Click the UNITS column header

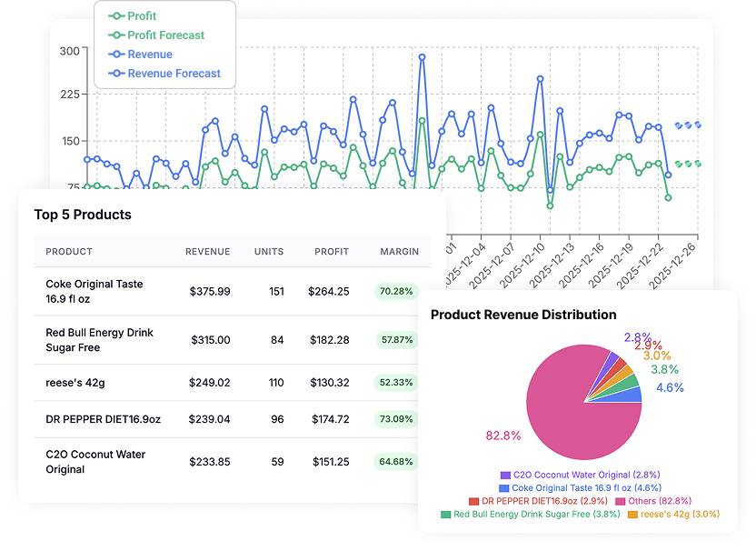tap(268, 252)
